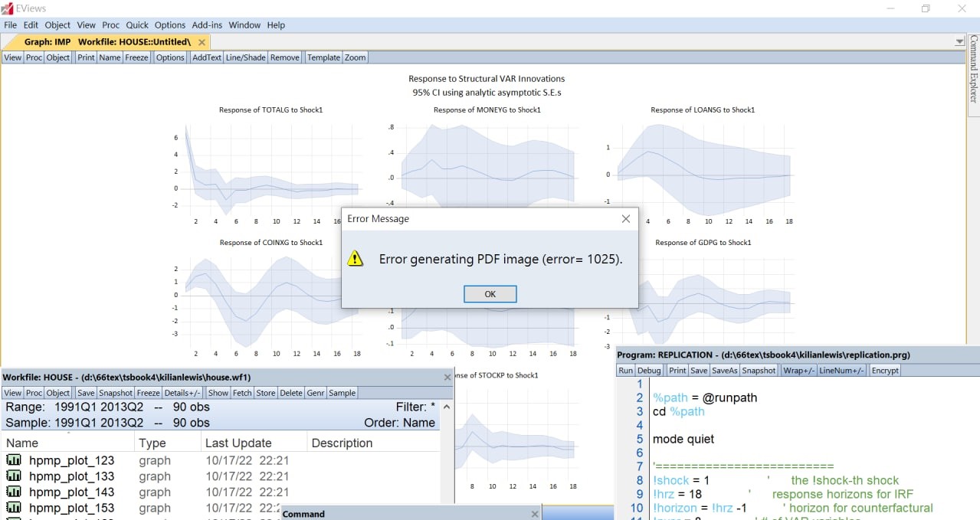Expand the Command Explorer side panel
This screenshot has width=980, height=520.
[x=973, y=74]
